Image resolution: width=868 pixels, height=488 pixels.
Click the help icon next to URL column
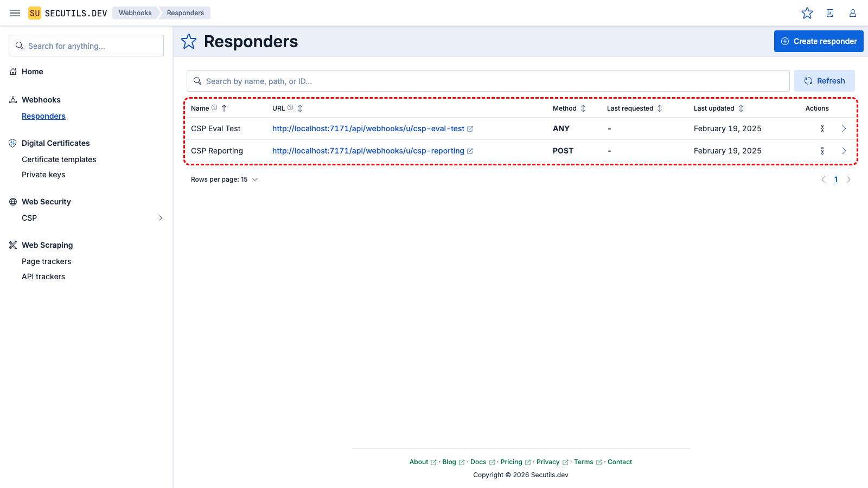(290, 108)
